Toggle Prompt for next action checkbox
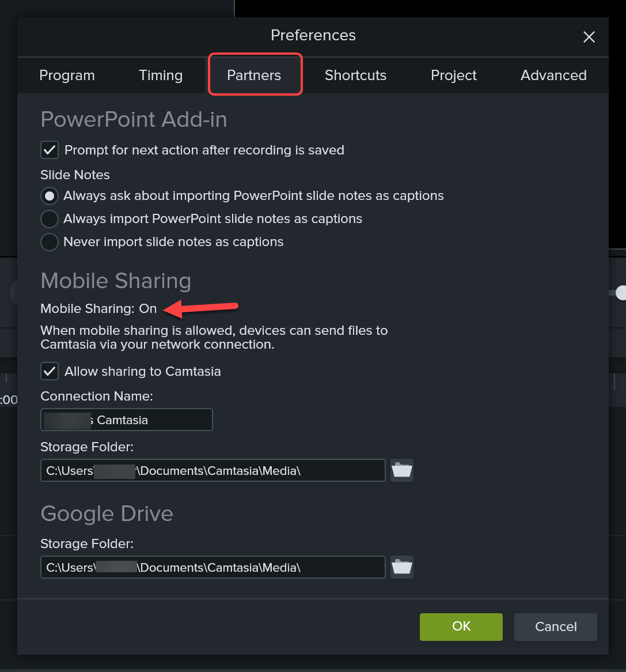 pos(50,150)
